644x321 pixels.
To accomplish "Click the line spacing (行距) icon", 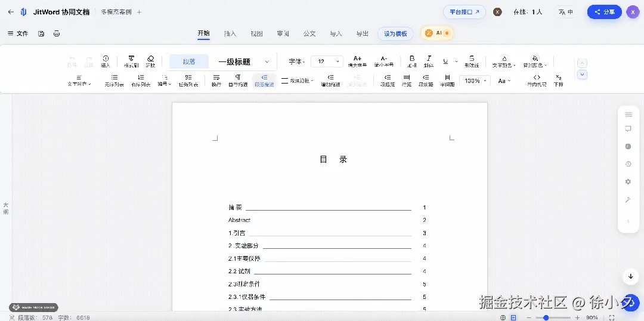I will pos(407,78).
